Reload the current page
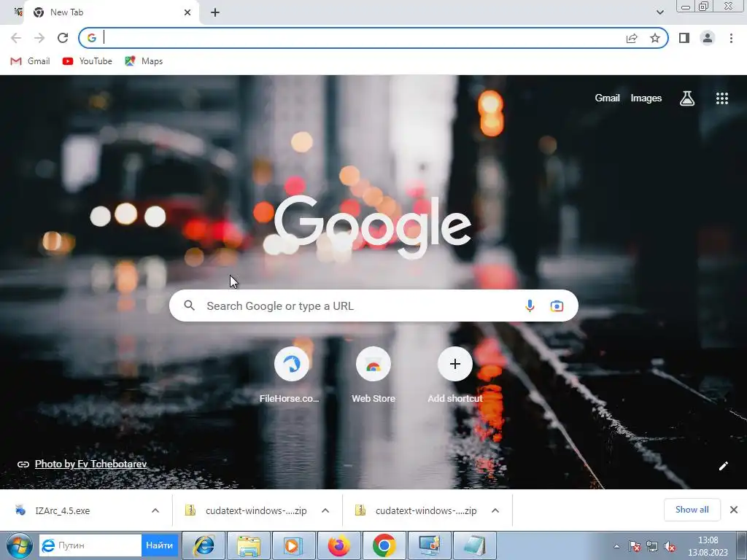 pyautogui.click(x=63, y=38)
